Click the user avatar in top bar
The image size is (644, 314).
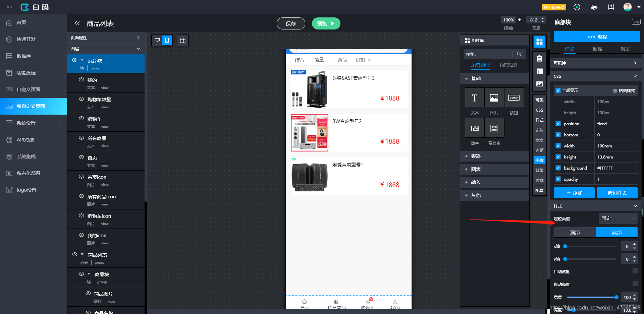(x=628, y=7)
